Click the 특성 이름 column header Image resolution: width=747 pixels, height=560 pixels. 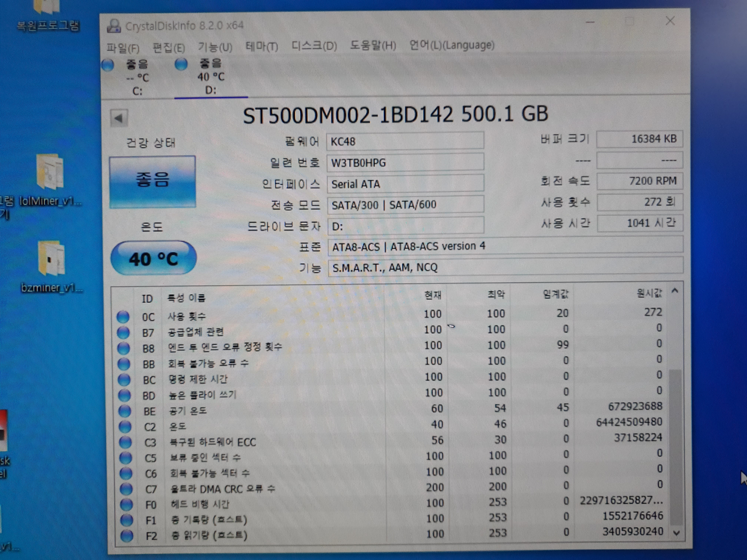click(x=186, y=298)
